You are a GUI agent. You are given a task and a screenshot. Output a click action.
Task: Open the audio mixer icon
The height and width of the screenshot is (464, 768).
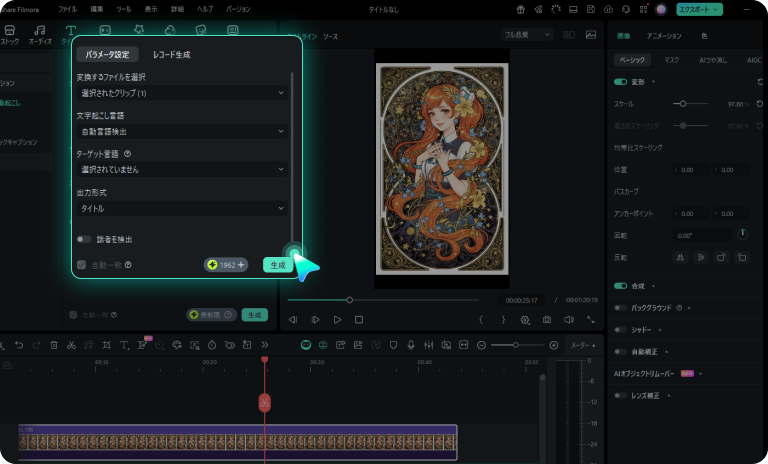point(429,345)
